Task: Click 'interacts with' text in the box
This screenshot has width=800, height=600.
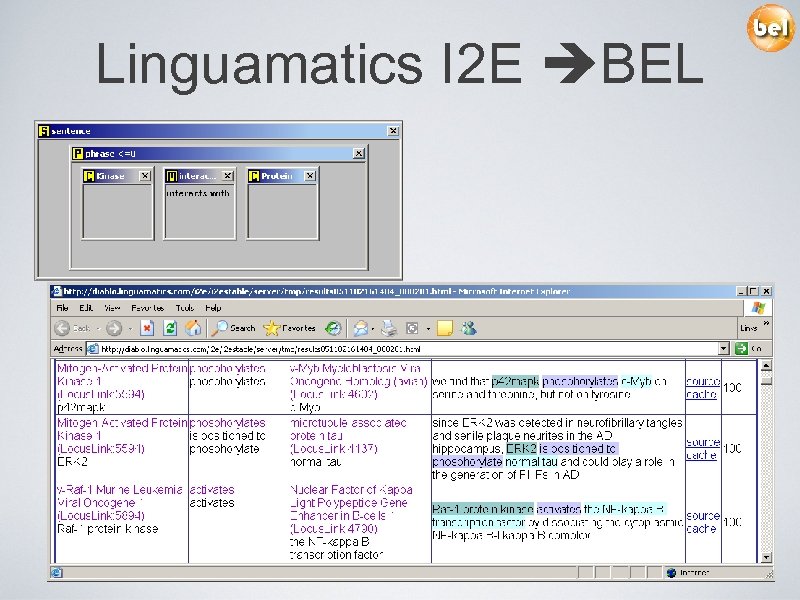Action: coord(198,193)
